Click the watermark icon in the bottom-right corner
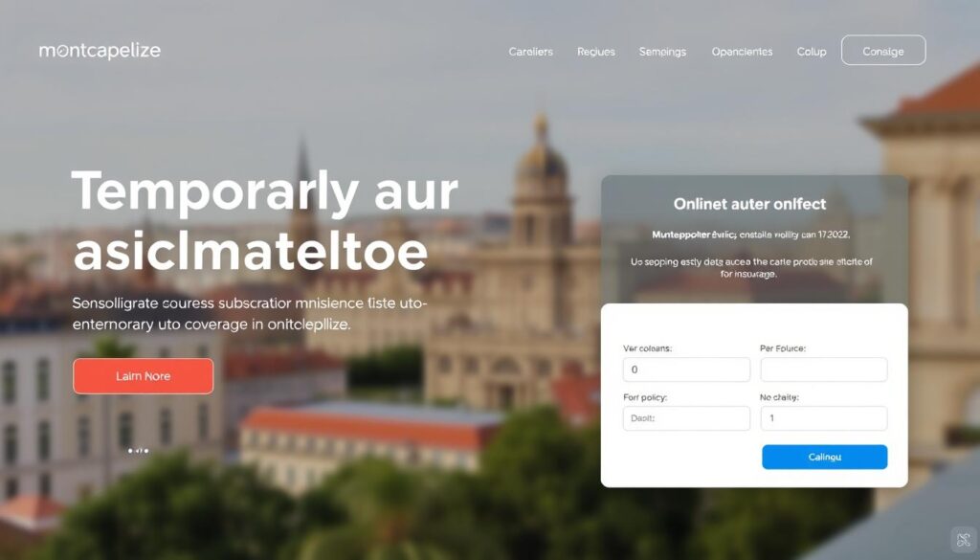 click(x=963, y=540)
